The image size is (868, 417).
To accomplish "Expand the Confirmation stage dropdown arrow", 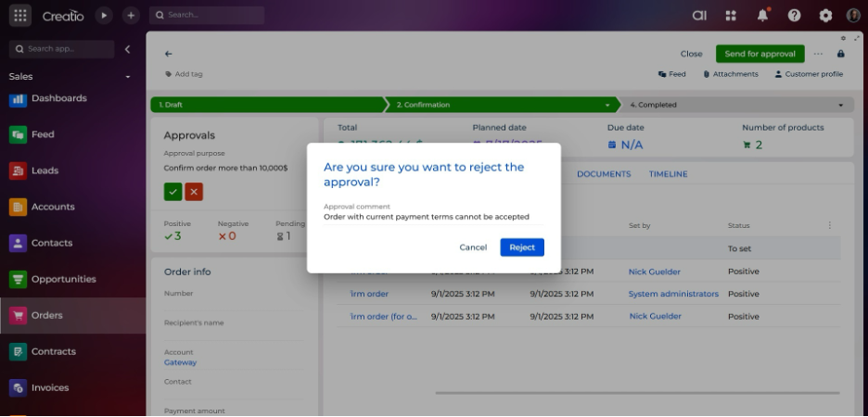I will 608,106.
